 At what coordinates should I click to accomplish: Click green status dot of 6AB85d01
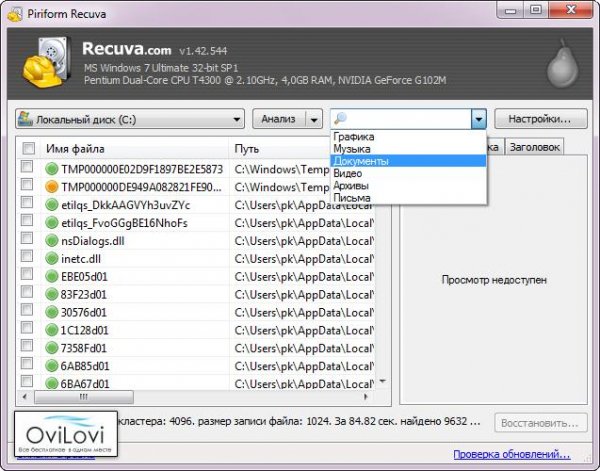coord(52,366)
